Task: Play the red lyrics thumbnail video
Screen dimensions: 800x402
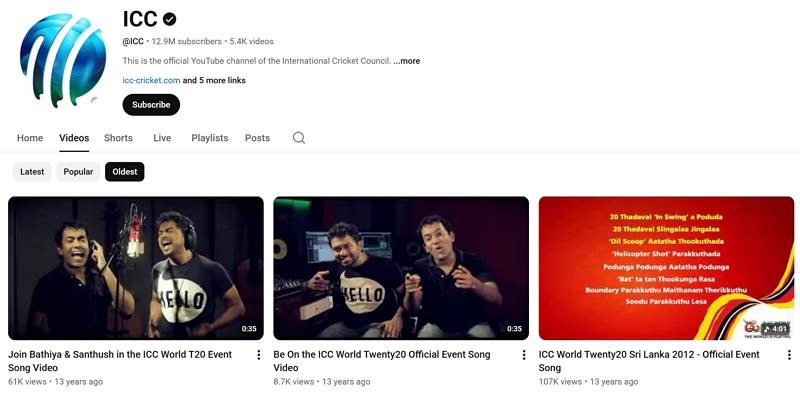Action: coord(666,268)
